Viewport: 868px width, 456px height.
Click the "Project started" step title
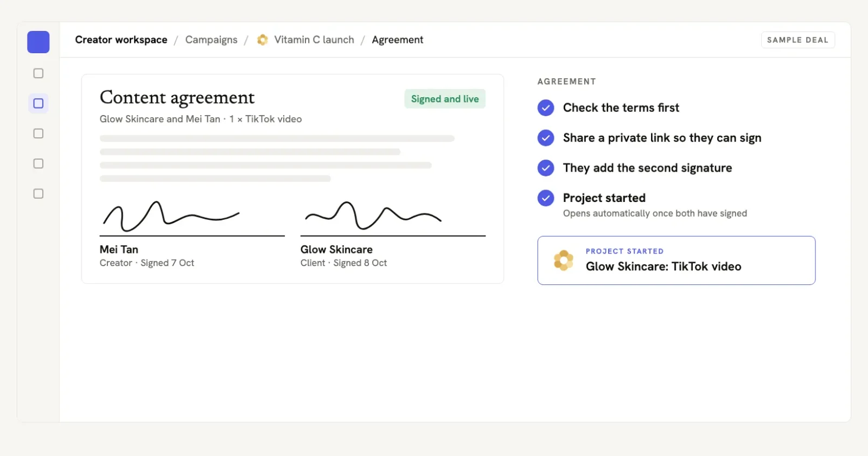[x=604, y=198]
